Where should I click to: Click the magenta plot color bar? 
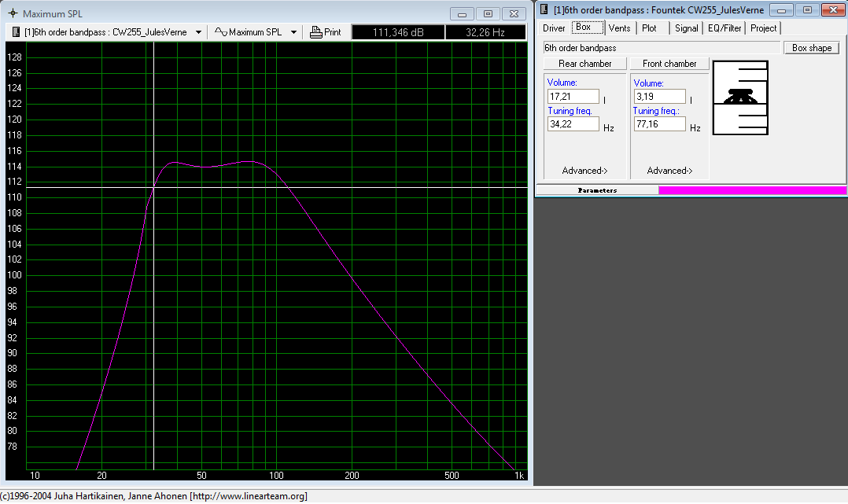(751, 190)
